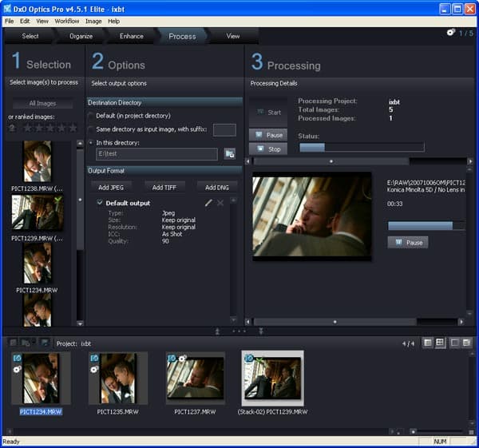Click the third layout icon right of 4 / 4
479x448 pixels.
pyautogui.click(x=455, y=343)
